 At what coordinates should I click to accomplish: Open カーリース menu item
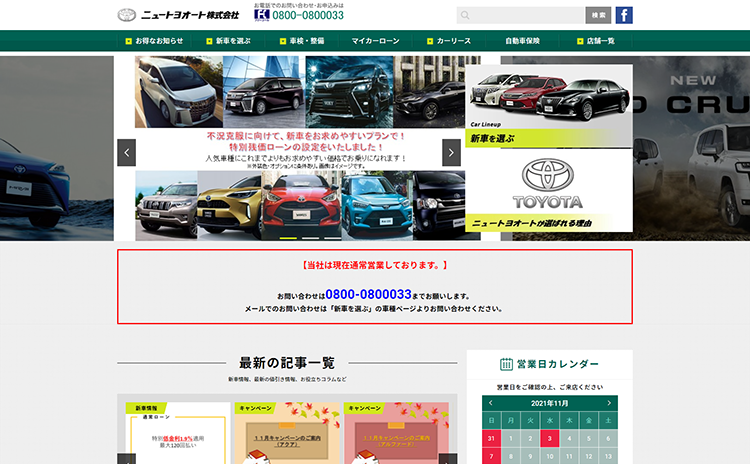tap(449, 41)
